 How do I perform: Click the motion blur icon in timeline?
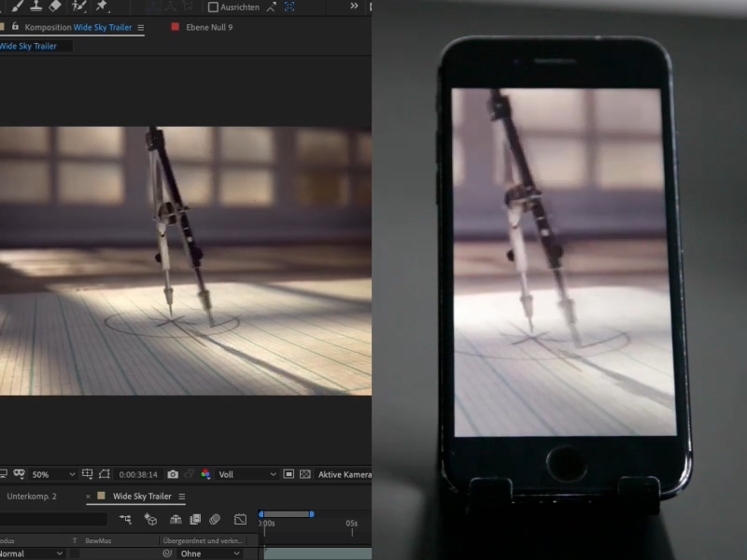(215, 520)
